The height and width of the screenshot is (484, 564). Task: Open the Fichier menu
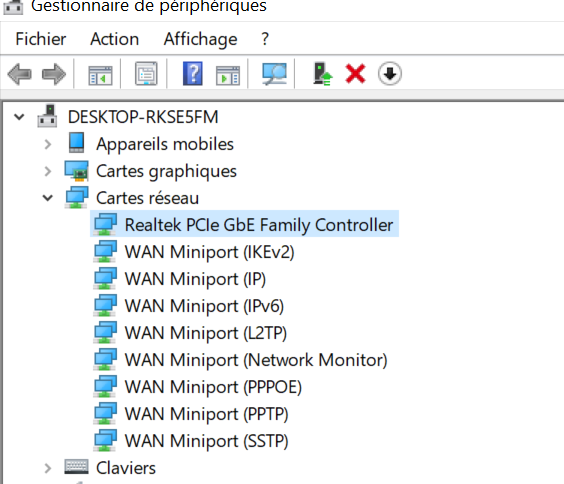click(x=41, y=39)
